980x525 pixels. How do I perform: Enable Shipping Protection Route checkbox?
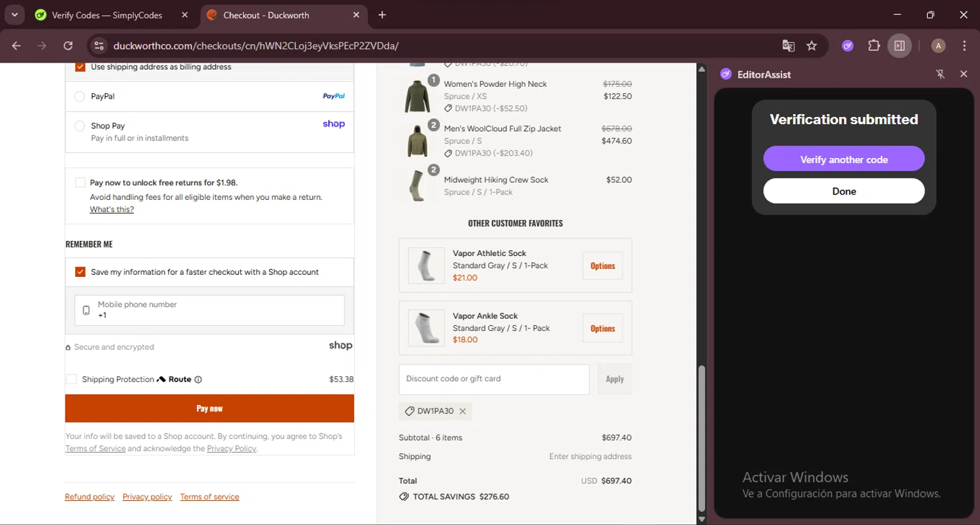[71, 379]
